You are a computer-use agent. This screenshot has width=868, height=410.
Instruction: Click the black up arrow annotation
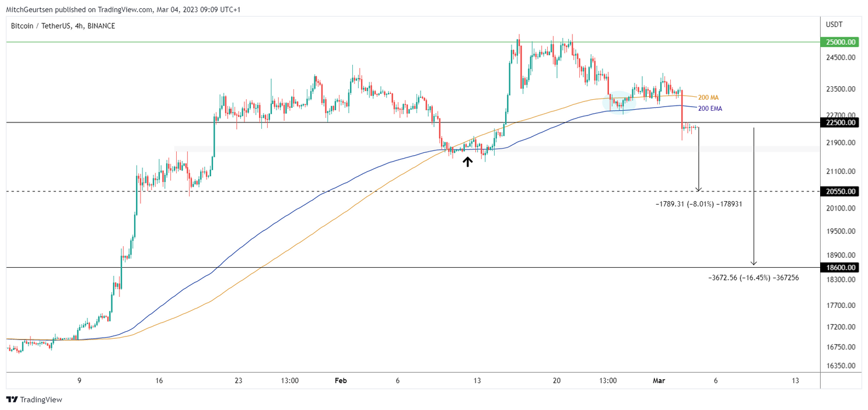pyautogui.click(x=467, y=162)
